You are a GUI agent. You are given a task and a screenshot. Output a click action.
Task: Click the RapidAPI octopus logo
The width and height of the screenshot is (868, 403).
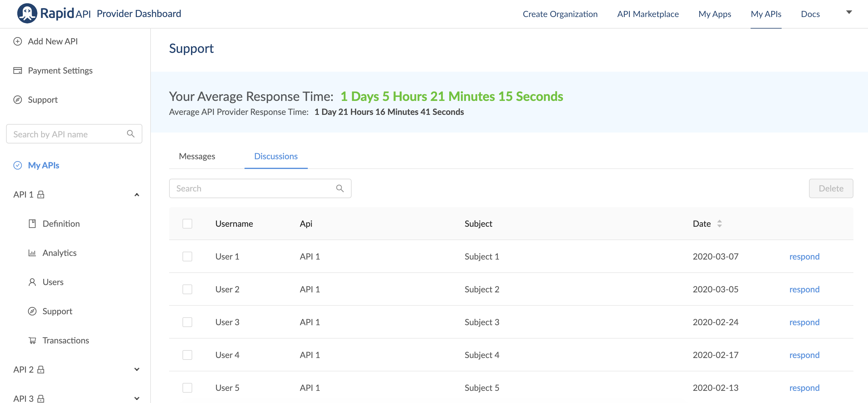click(x=27, y=13)
